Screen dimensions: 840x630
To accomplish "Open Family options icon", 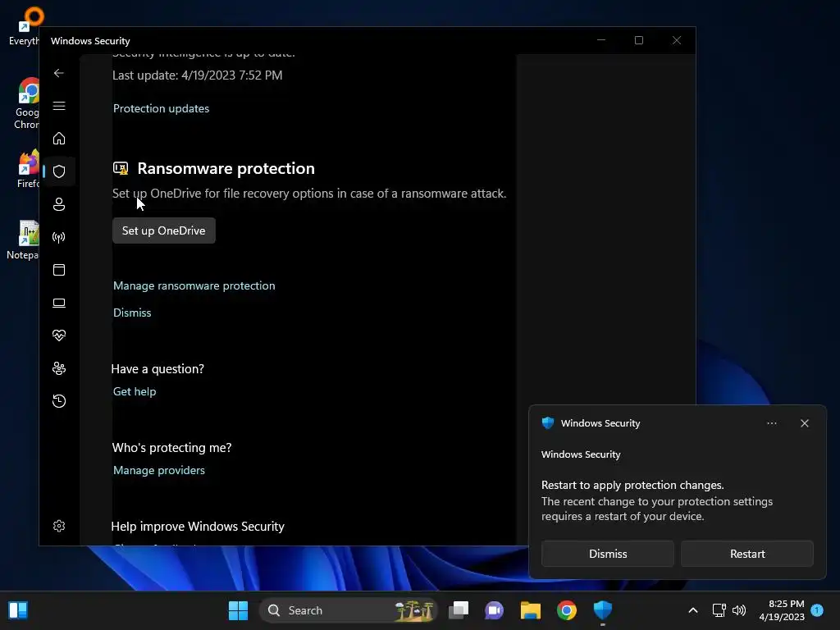I will pos(59,368).
